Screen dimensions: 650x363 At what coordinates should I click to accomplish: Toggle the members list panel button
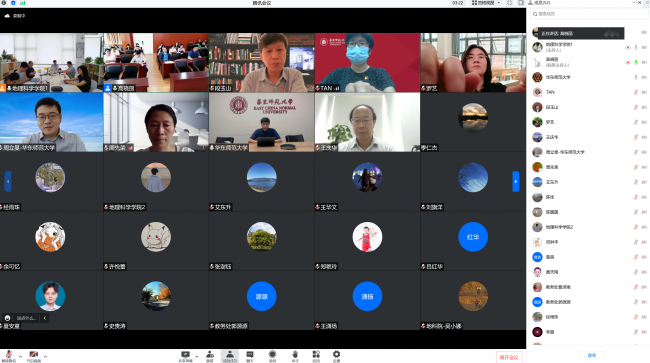230,356
